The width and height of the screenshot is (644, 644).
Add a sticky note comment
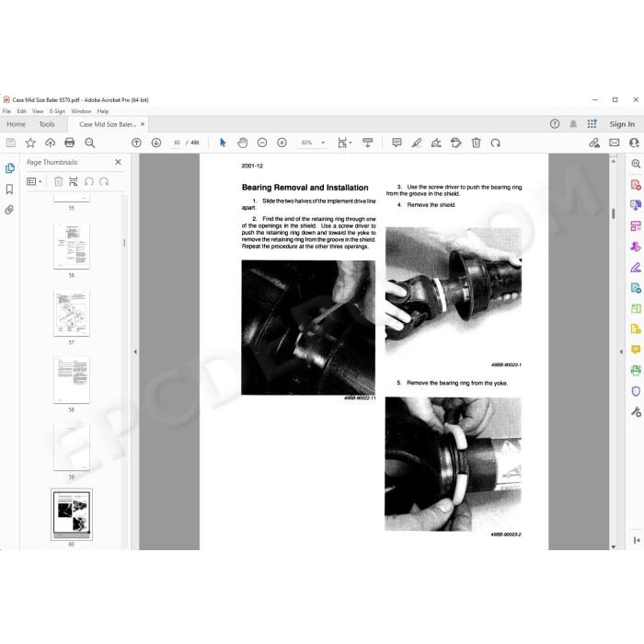click(x=397, y=143)
